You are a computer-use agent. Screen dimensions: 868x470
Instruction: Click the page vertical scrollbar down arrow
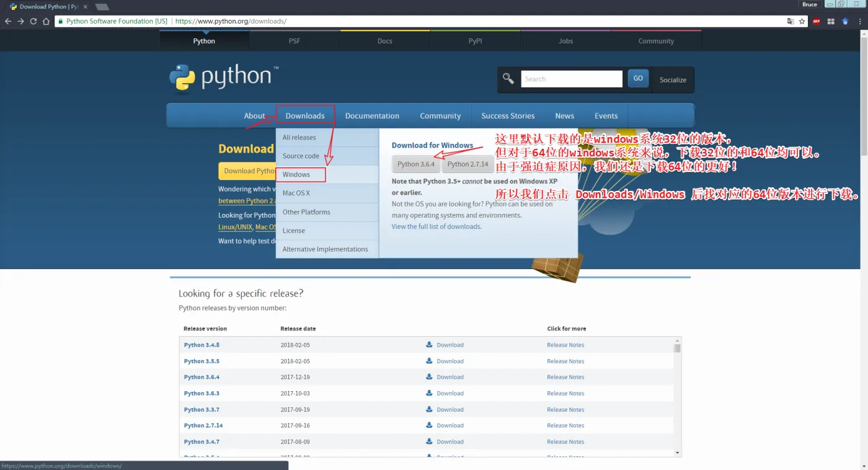(x=864, y=466)
